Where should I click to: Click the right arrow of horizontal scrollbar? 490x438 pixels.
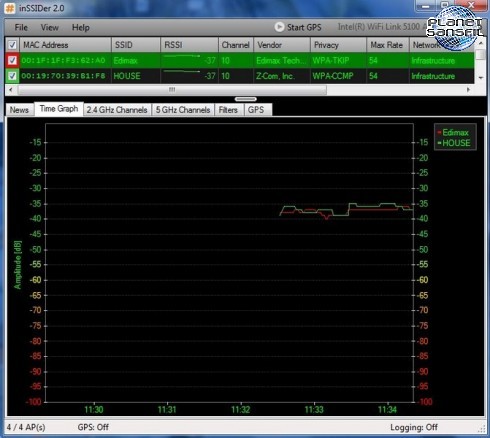point(468,90)
